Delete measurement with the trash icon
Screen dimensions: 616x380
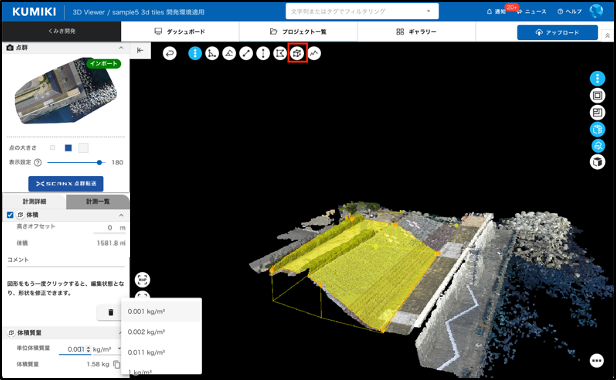pyautogui.click(x=111, y=312)
